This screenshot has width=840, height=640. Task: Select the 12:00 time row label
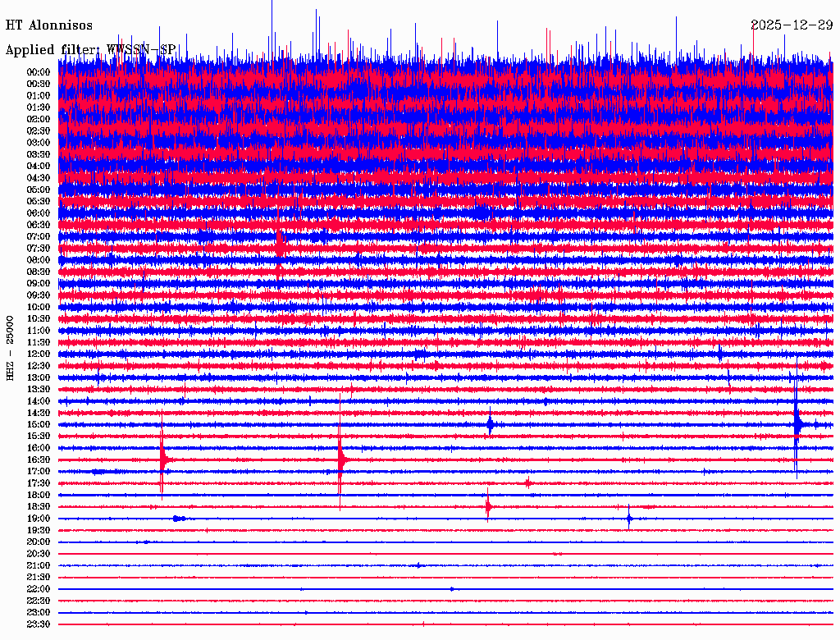pyautogui.click(x=39, y=354)
